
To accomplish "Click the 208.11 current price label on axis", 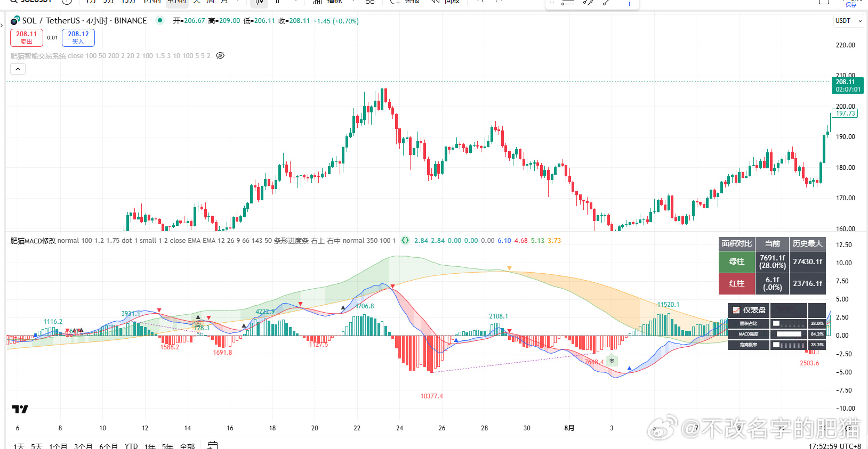I will click(848, 85).
